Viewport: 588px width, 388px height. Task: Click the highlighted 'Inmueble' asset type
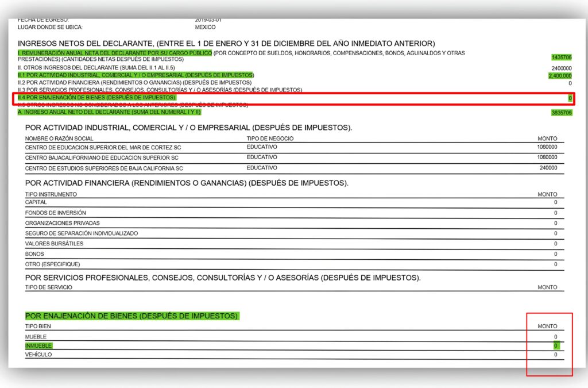click(x=38, y=346)
